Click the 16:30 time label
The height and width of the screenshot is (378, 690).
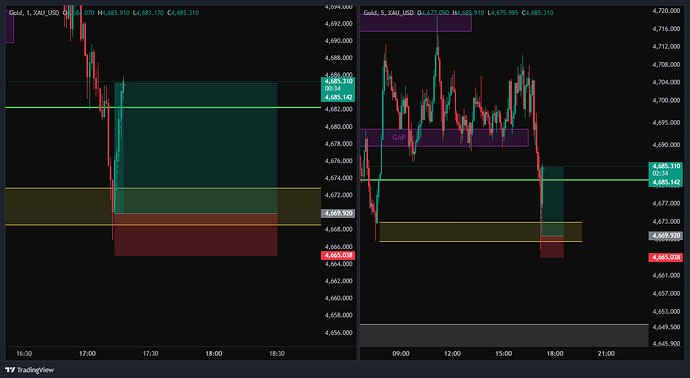coord(24,353)
